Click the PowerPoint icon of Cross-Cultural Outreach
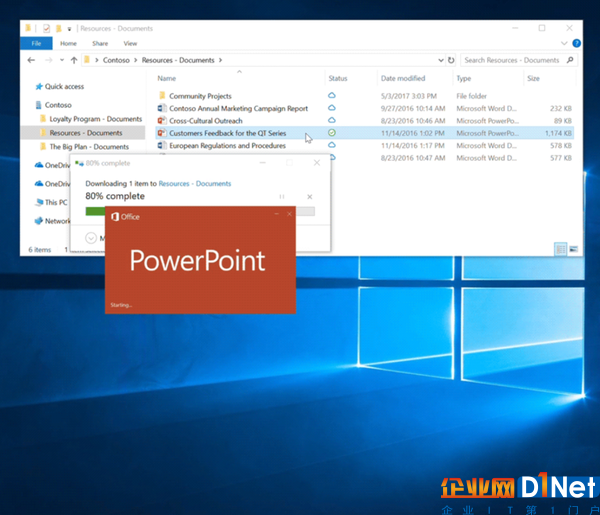 pyautogui.click(x=162, y=121)
